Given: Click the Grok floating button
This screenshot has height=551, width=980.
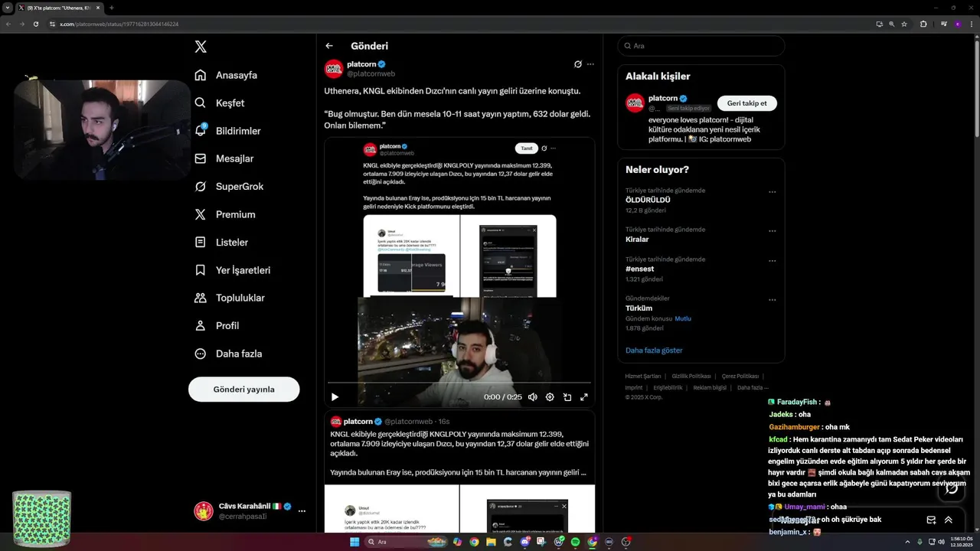Looking at the screenshot, I should tap(952, 488).
